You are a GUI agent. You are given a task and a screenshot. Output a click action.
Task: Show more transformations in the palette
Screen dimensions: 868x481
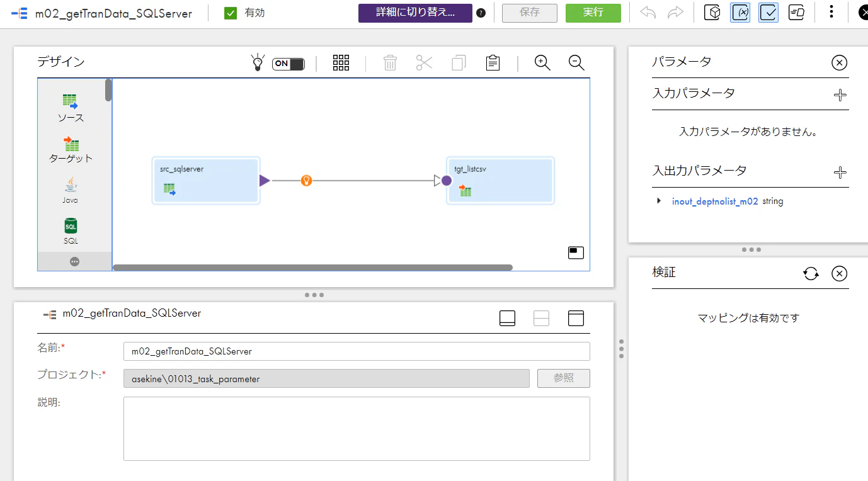pyautogui.click(x=74, y=261)
